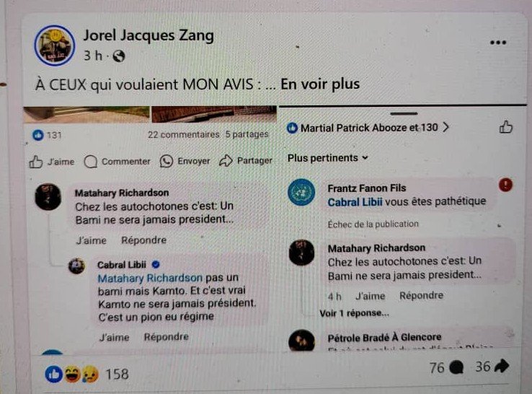Expand post text with En voir plus
The image size is (532, 394).
point(320,84)
